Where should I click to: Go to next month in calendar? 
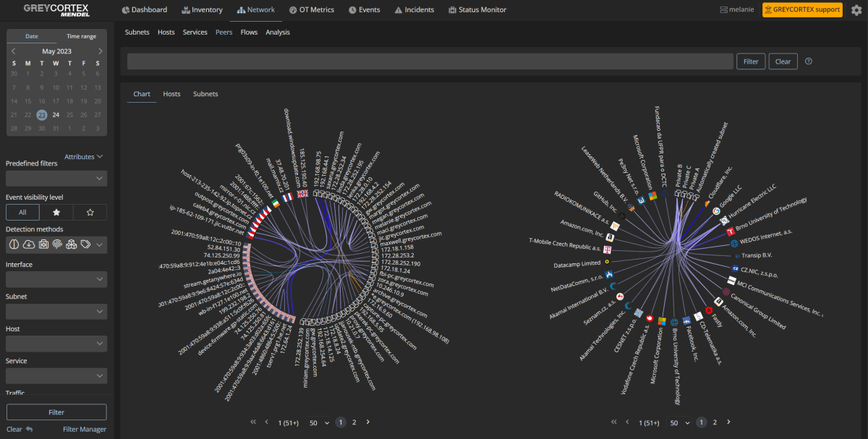[x=100, y=51]
